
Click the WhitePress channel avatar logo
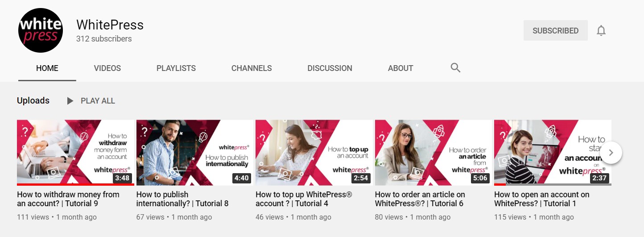(x=41, y=30)
